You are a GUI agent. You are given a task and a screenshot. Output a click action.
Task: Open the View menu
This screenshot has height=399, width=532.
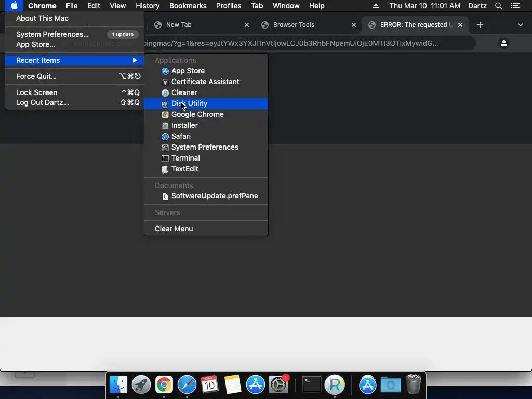click(x=118, y=6)
